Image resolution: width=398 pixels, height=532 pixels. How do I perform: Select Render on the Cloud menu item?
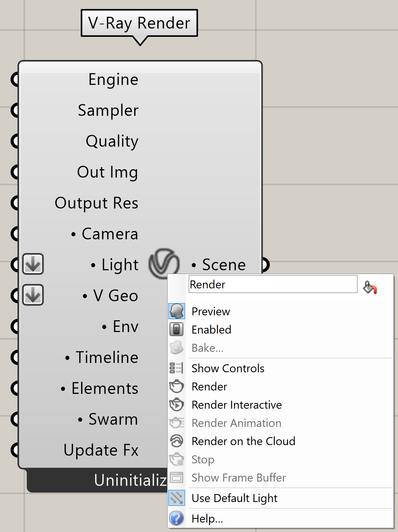point(280,441)
